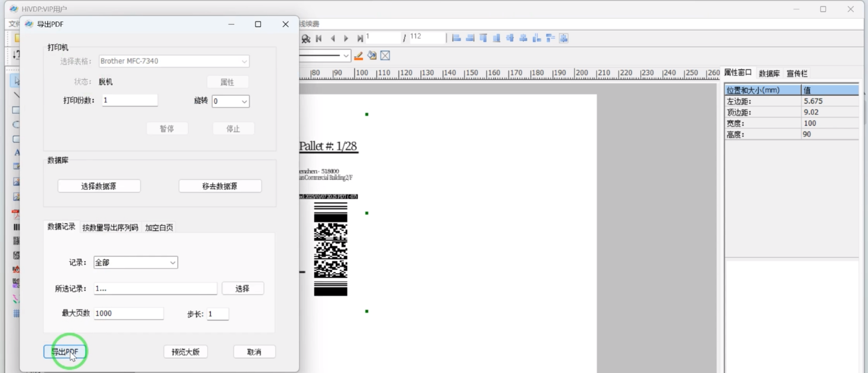Click the 取消 cancel button
The image size is (868, 373).
pos(254,352)
